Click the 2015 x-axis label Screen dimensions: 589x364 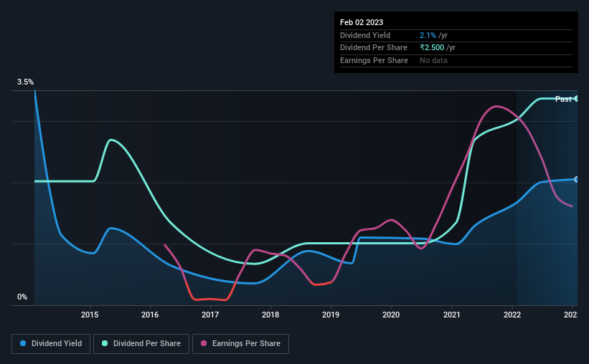[90, 315]
